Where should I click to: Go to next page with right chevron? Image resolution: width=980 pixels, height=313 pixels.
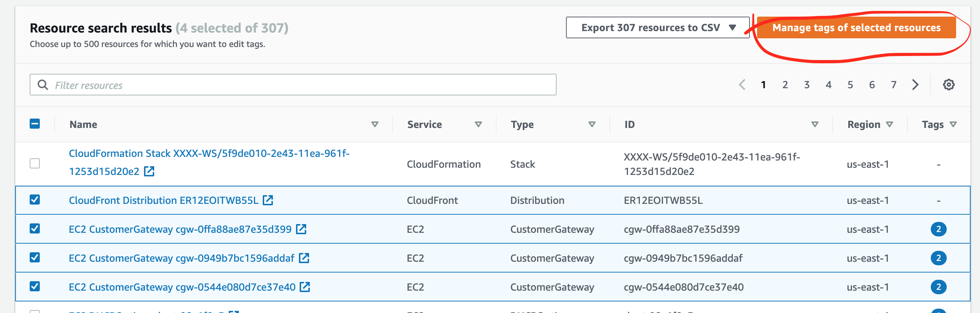point(915,85)
